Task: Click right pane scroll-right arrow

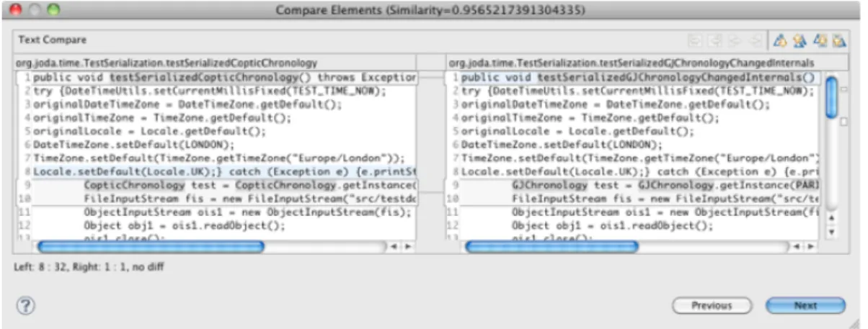Action: [x=811, y=246]
